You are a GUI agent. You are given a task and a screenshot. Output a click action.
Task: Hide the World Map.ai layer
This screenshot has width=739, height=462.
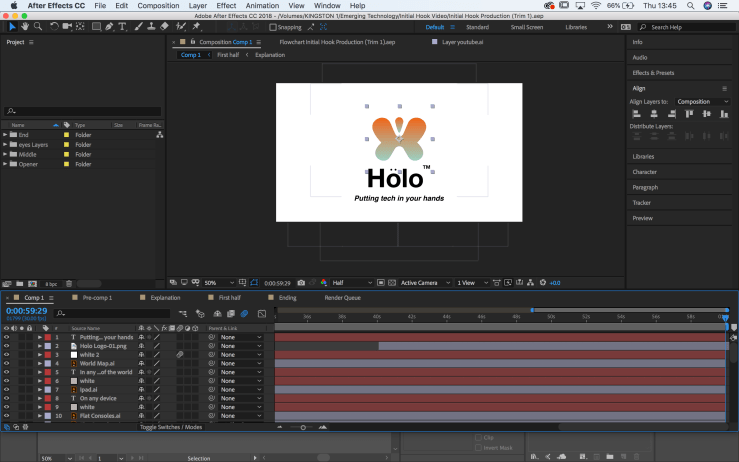tap(7, 363)
